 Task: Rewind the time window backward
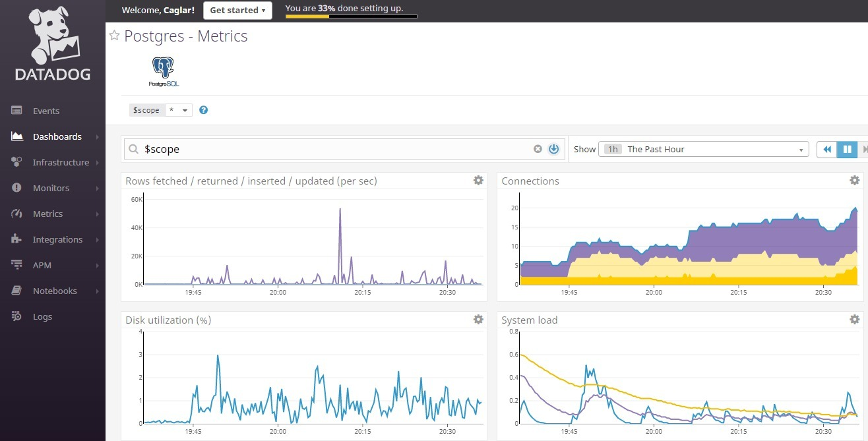point(826,150)
